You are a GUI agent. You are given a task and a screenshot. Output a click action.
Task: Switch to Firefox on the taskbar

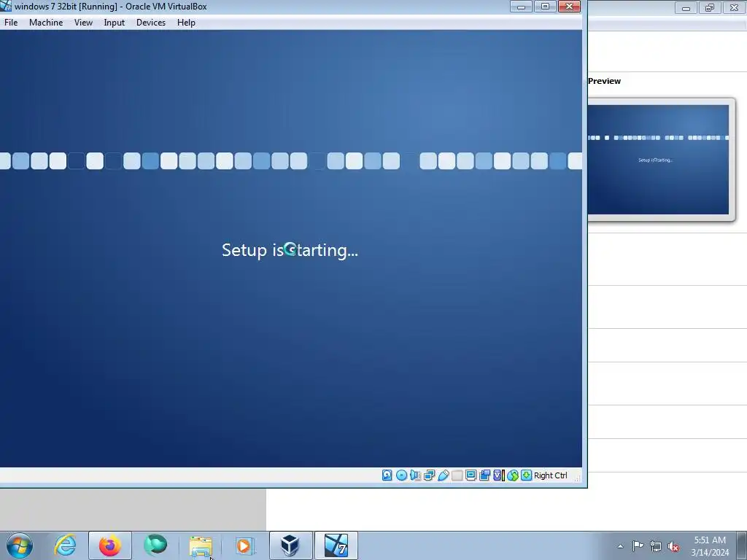pyautogui.click(x=109, y=545)
